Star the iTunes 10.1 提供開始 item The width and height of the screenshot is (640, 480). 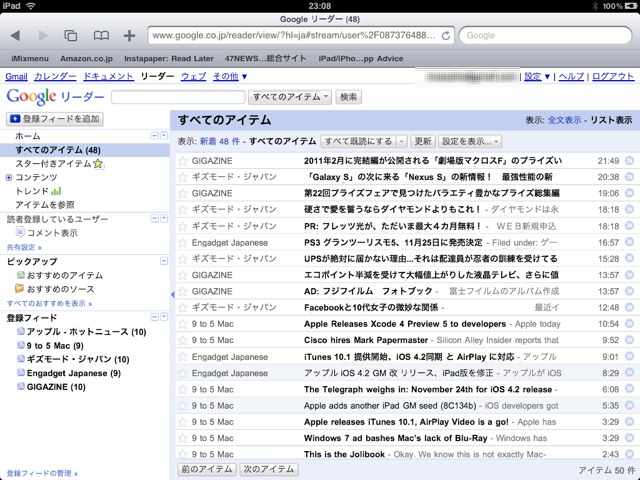pos(182,357)
